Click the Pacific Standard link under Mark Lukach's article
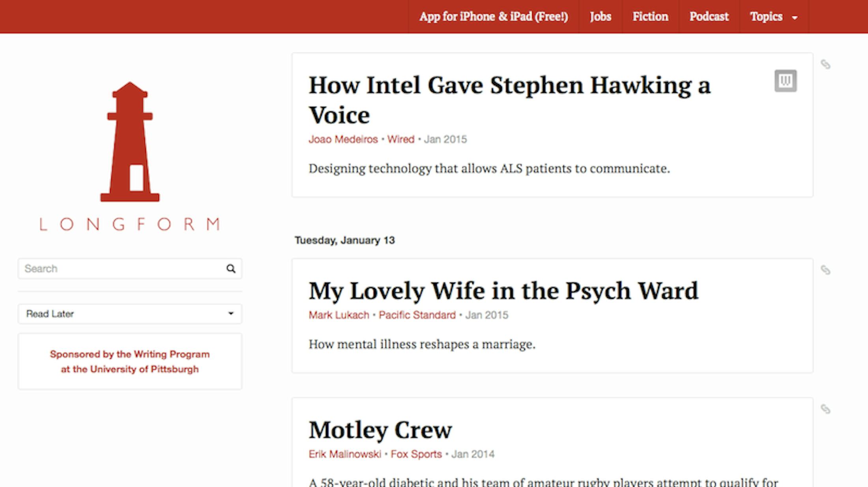 (417, 315)
